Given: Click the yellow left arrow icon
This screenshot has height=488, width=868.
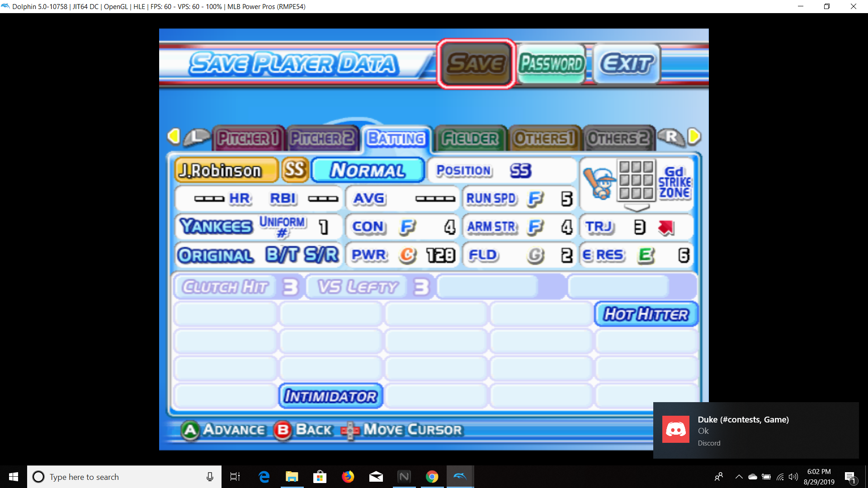Looking at the screenshot, I should [x=174, y=136].
